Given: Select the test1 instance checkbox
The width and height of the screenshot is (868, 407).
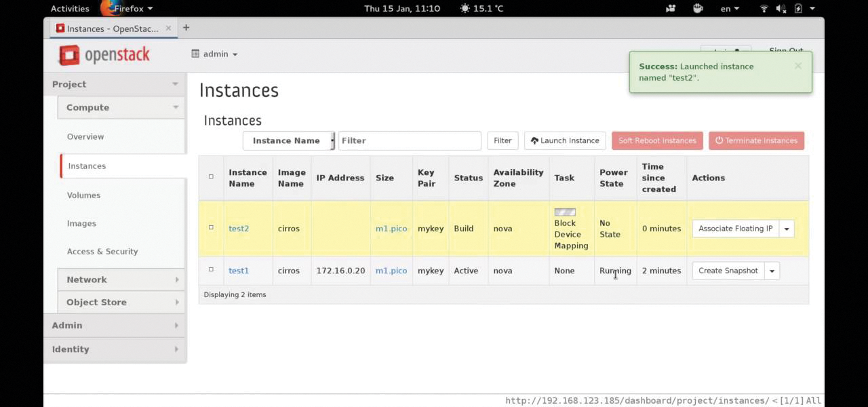Looking at the screenshot, I should pos(211,270).
